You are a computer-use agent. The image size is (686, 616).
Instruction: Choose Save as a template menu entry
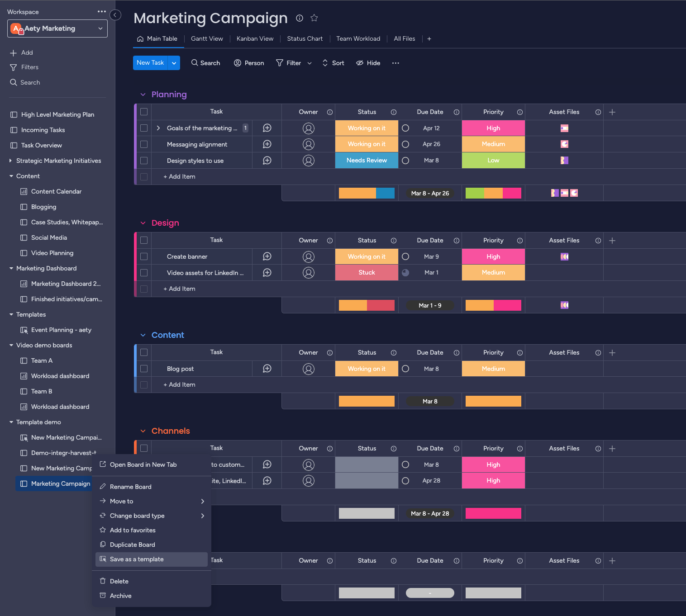click(x=152, y=559)
